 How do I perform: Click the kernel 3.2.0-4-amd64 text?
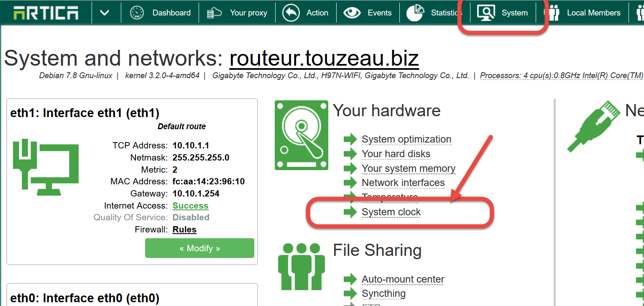162,76
